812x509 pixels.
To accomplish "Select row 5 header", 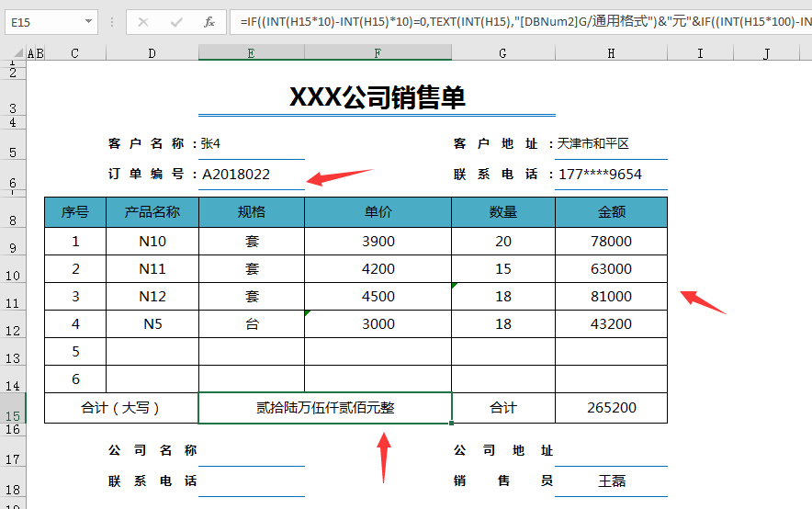I will coord(13,146).
